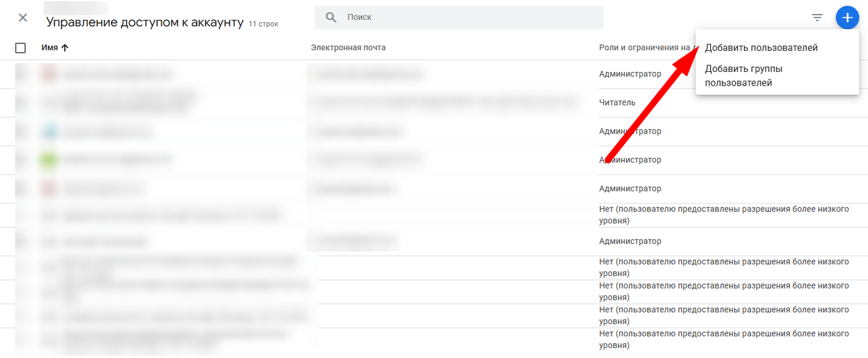Screen dimensions: 868x358
Task: Click the 11 строк row count label
Action: pyautogui.click(x=263, y=24)
